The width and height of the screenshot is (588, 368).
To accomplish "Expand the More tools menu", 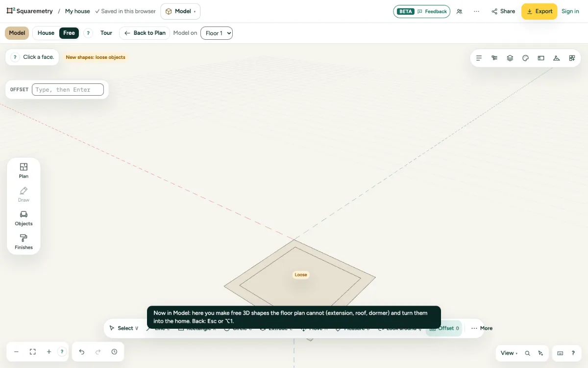I will 482,328.
